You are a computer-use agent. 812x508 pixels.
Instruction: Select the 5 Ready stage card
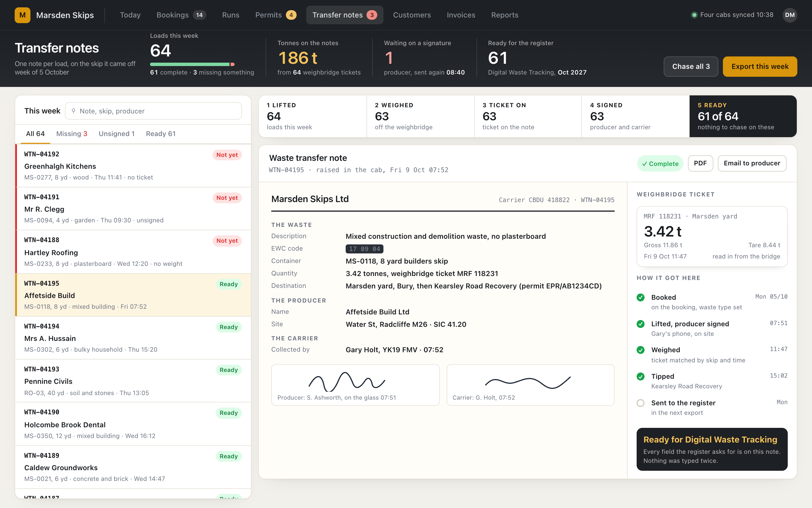click(x=743, y=116)
